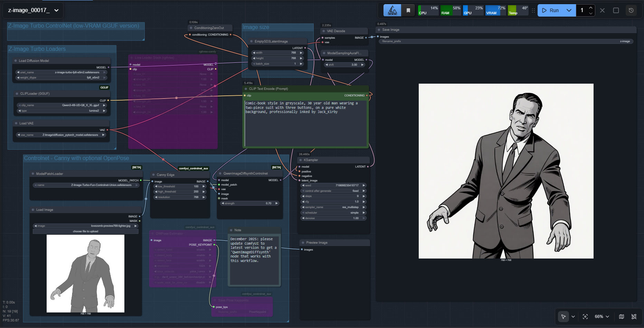Click the generated comic man output image
Screen dimensions: 644x328
point(506,171)
